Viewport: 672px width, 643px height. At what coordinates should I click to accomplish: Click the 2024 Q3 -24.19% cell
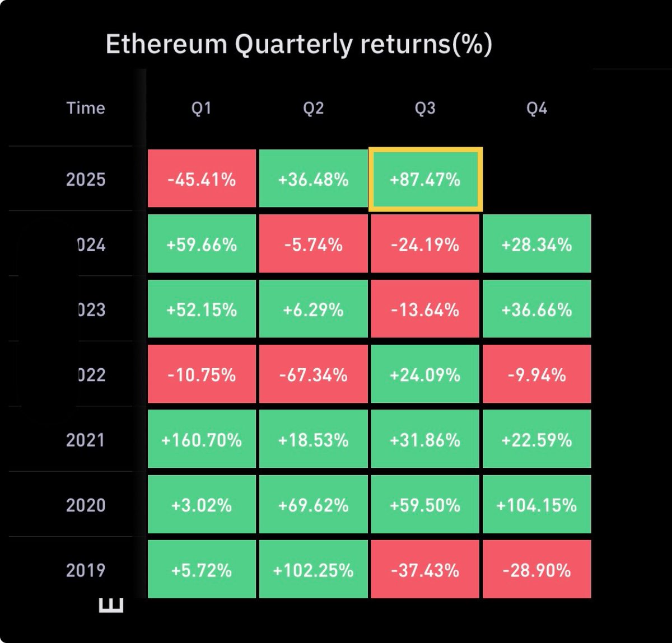pyautogui.click(x=425, y=245)
